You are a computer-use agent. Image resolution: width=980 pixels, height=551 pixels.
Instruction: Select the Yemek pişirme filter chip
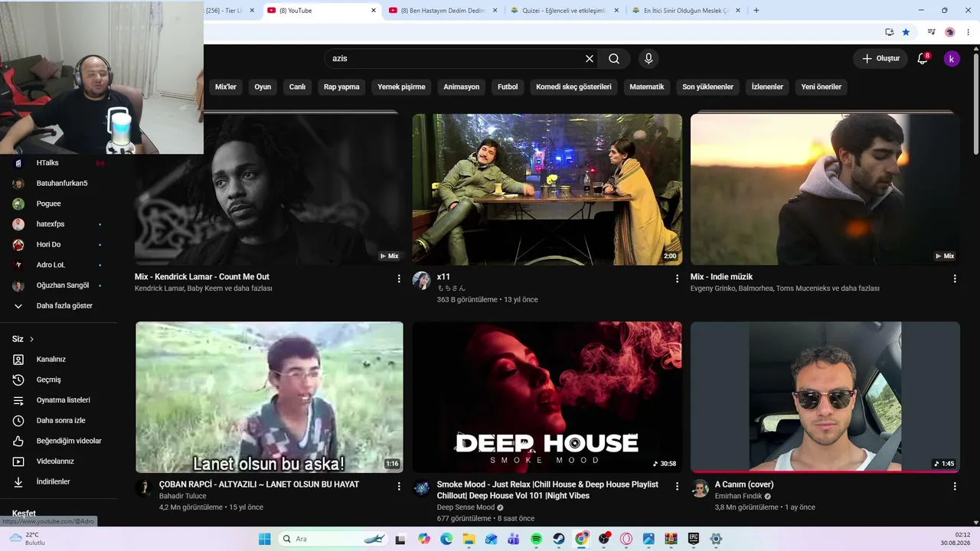pyautogui.click(x=401, y=87)
